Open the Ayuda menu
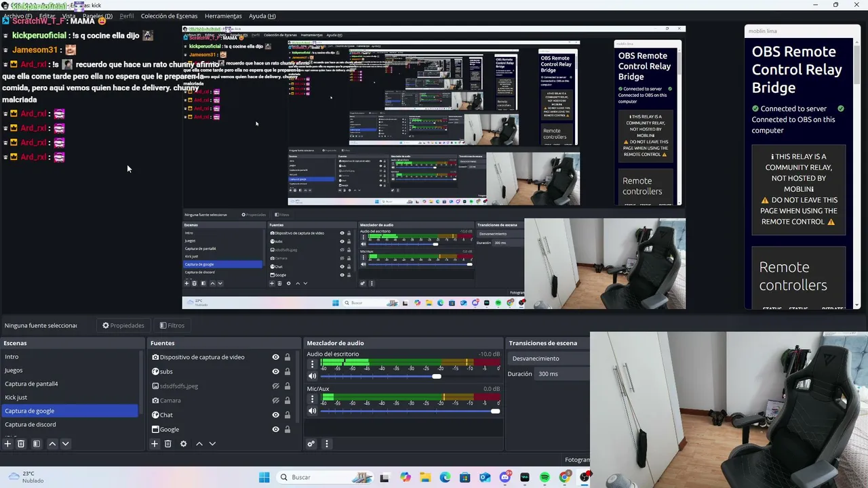868x488 pixels. tap(262, 16)
